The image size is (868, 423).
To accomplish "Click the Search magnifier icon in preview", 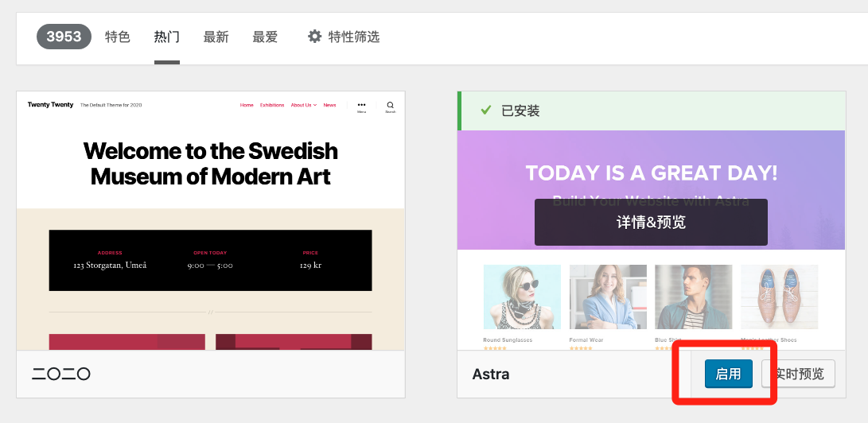I will [x=391, y=107].
